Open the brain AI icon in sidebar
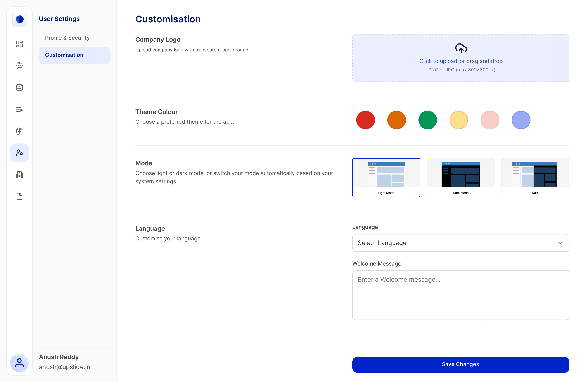Image resolution: width=588 pixels, height=382 pixels. 19,131
